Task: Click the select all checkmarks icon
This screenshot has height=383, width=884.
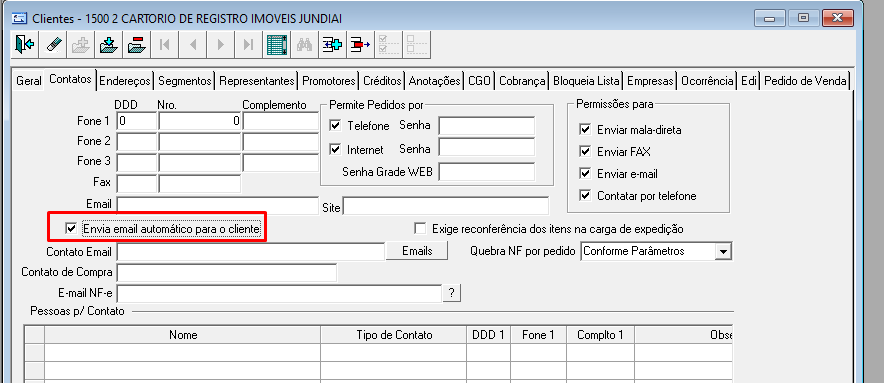Action: (x=389, y=44)
